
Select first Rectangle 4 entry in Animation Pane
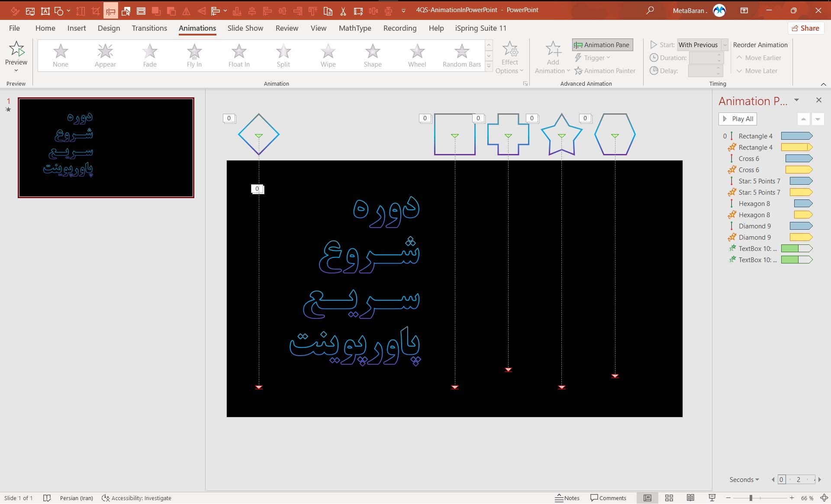point(767,136)
